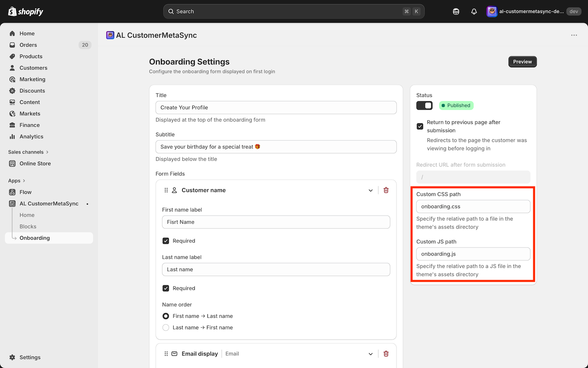This screenshot has height=368, width=588.
Task: Click the Published status badge
Action: pyautogui.click(x=456, y=105)
